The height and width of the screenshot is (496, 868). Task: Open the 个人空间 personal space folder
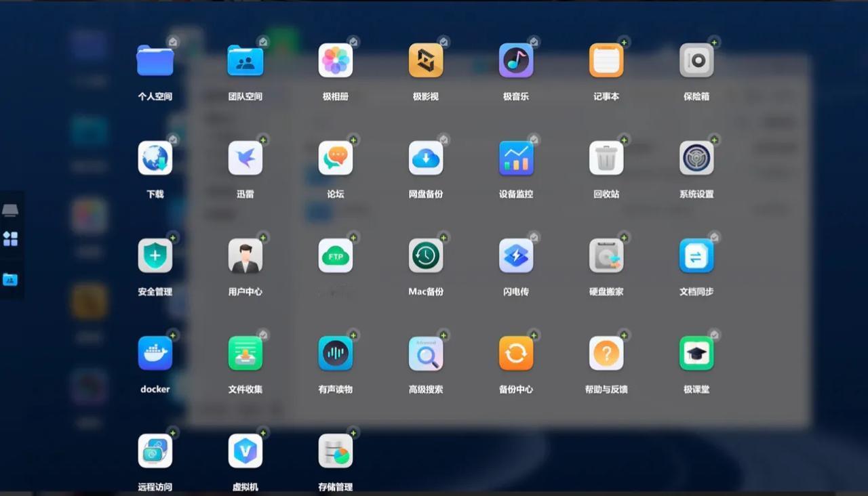(155, 60)
